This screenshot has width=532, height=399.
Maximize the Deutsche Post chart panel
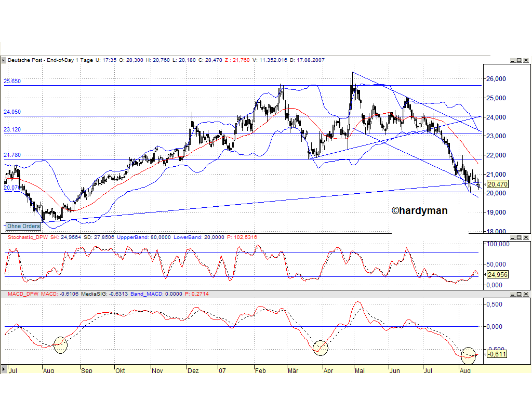519,60
